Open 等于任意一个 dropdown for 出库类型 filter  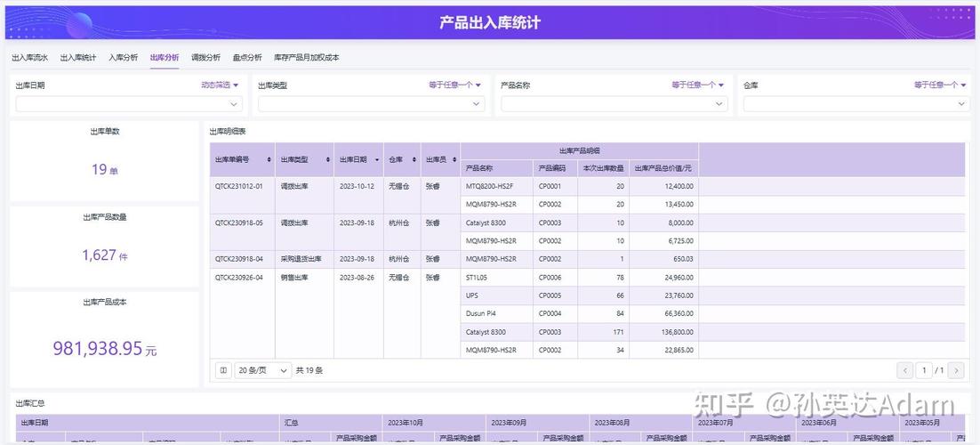[x=455, y=85]
